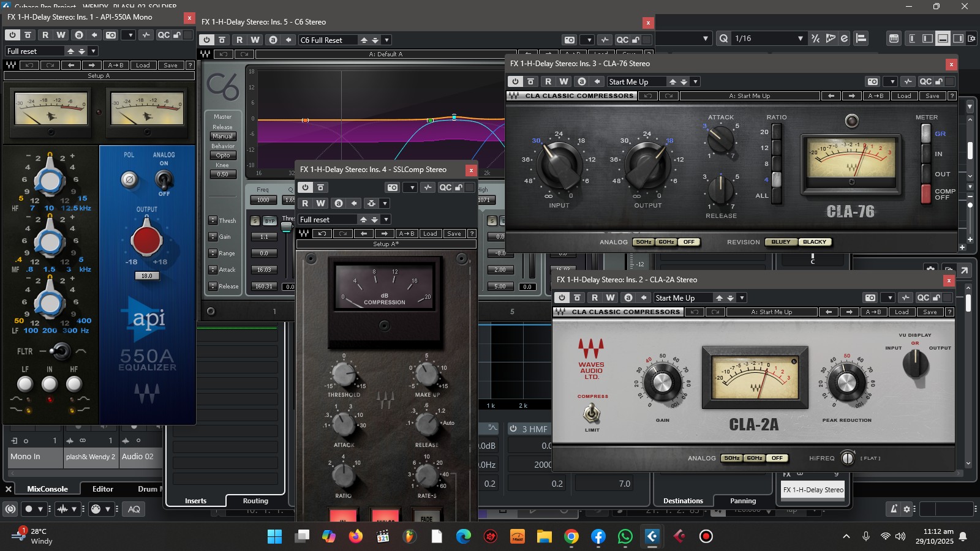This screenshot has width=980, height=551.
Task: Open the Panning tab
Action: pos(743,501)
